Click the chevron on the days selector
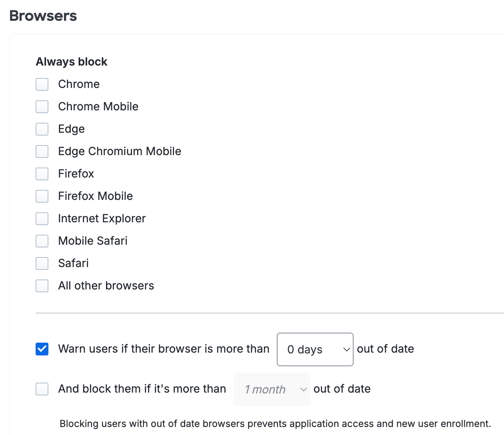Image resolution: width=504 pixels, height=435 pixels. point(347,349)
